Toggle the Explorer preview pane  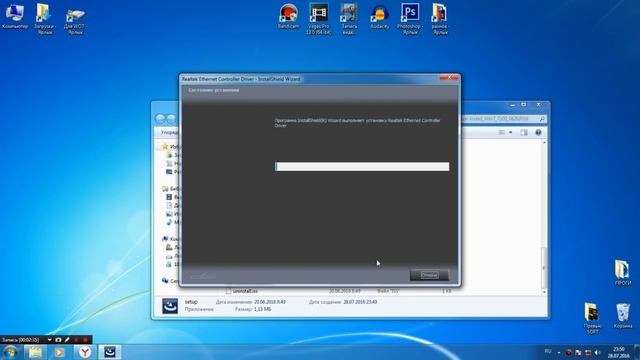click(x=524, y=132)
